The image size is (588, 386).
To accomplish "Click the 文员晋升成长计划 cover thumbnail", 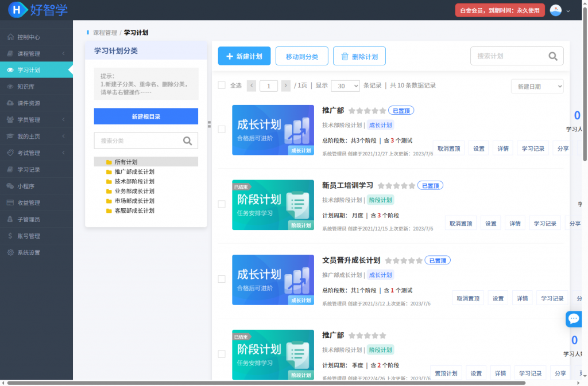I will 273,280.
